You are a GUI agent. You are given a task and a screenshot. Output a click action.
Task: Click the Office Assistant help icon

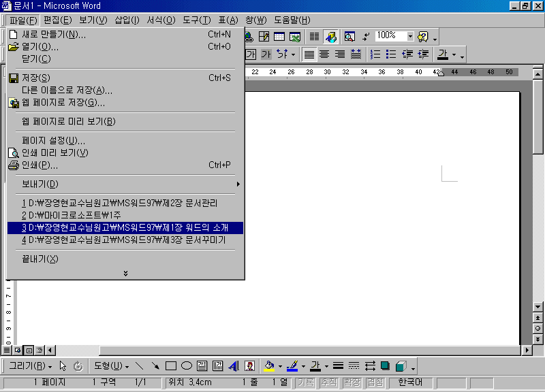tap(423, 37)
